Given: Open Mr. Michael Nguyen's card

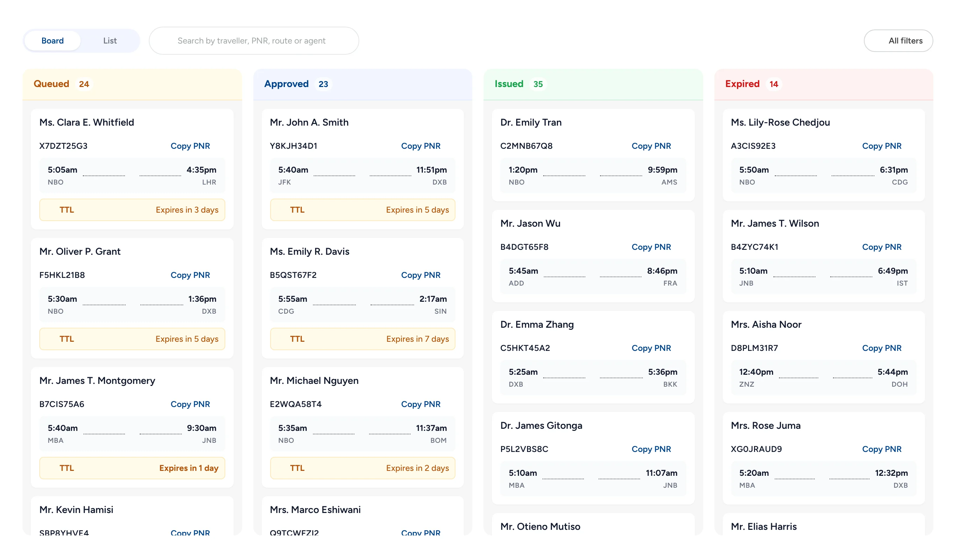Looking at the screenshot, I should (x=363, y=427).
